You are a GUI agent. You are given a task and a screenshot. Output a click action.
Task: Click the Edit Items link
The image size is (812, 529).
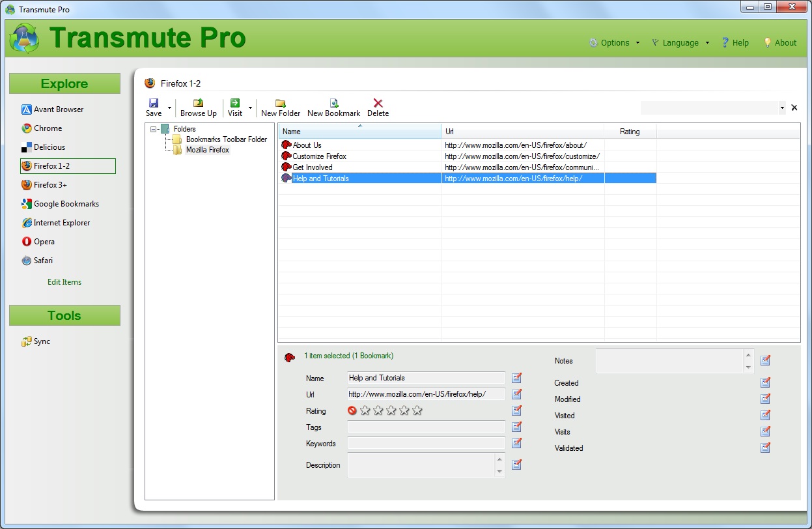(64, 282)
